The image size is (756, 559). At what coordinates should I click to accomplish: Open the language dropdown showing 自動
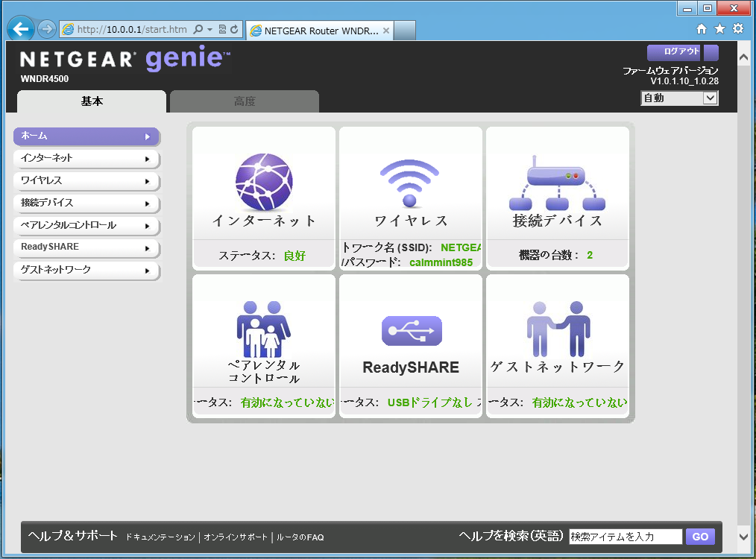678,98
